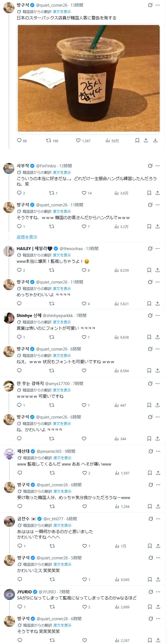Open more options on the main post
This screenshot has width=168, height=644.
tap(158, 5)
